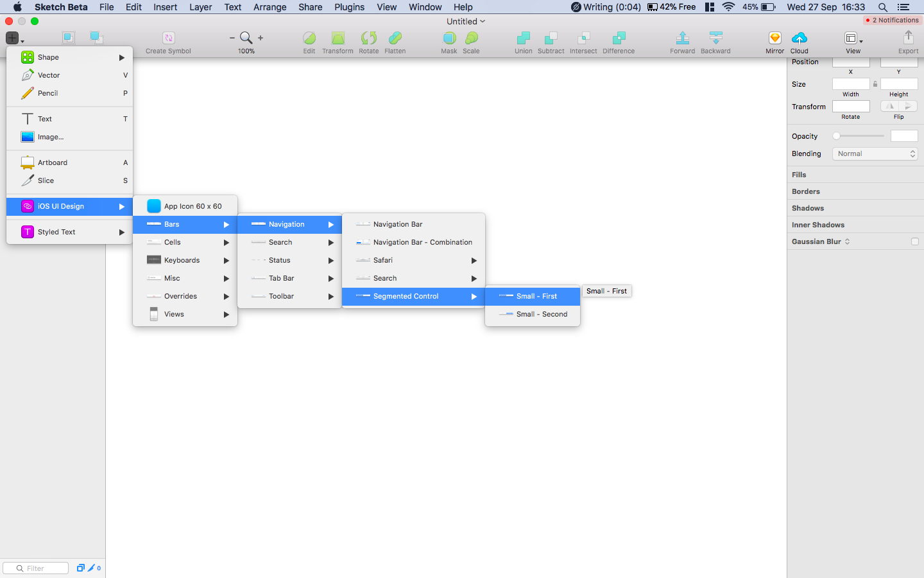Open the Tab Bar submenu

pyautogui.click(x=289, y=278)
